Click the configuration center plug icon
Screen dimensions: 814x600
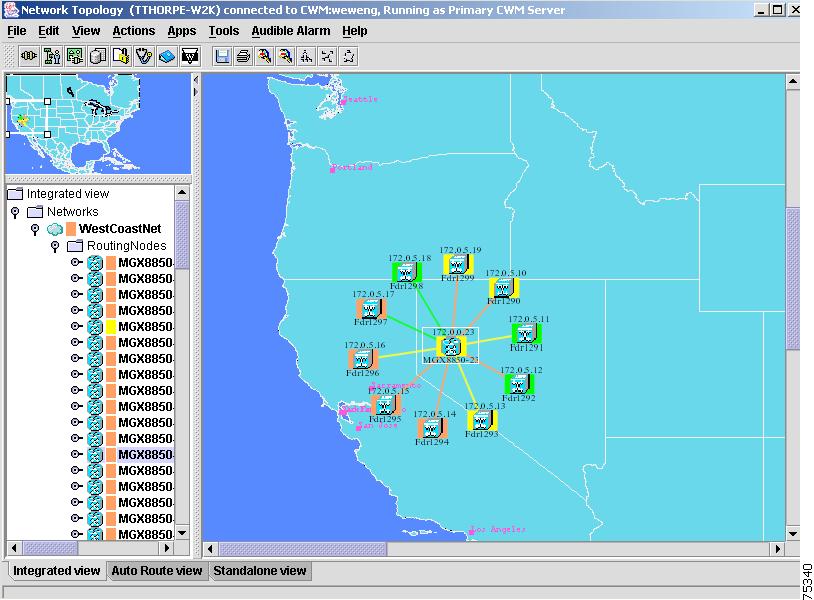pyautogui.click(x=75, y=56)
